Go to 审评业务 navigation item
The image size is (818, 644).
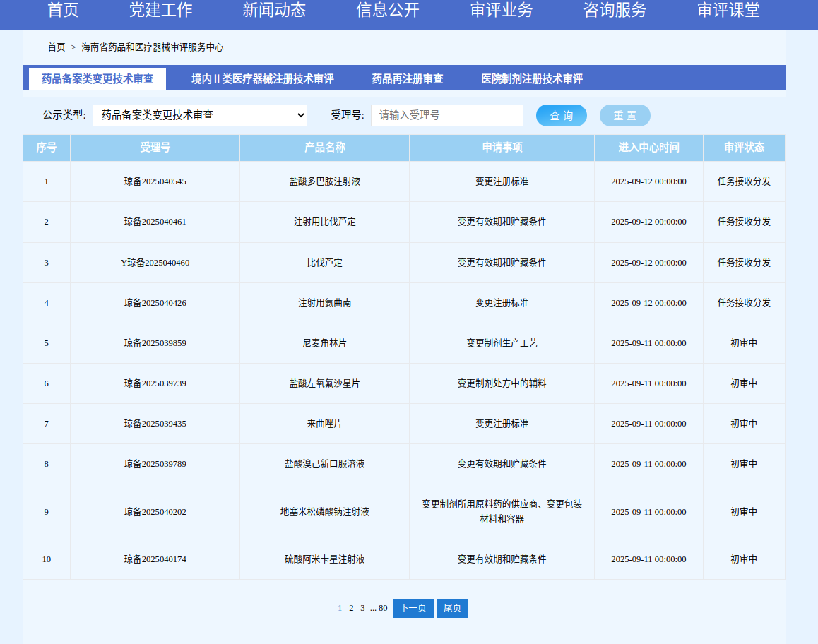(x=502, y=11)
